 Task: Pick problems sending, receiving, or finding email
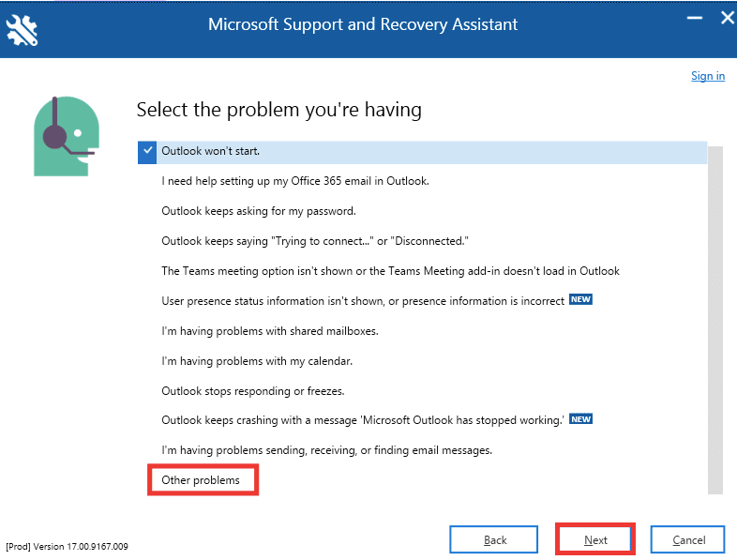click(x=326, y=450)
